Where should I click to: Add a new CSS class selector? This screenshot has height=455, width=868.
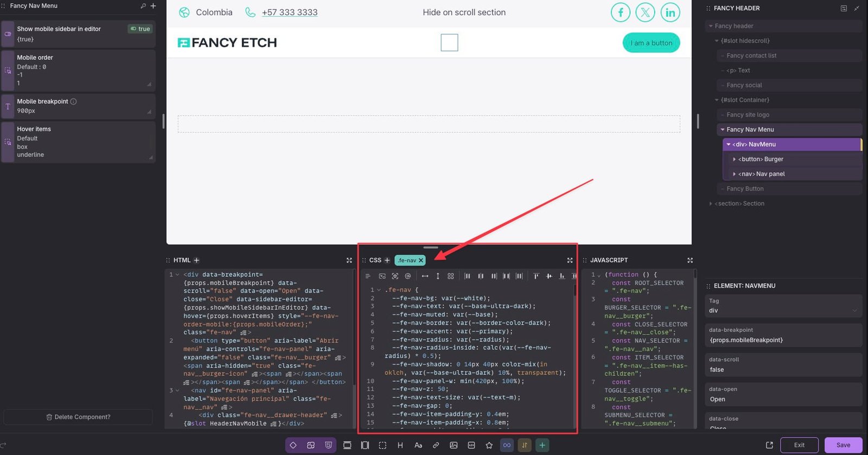point(387,261)
